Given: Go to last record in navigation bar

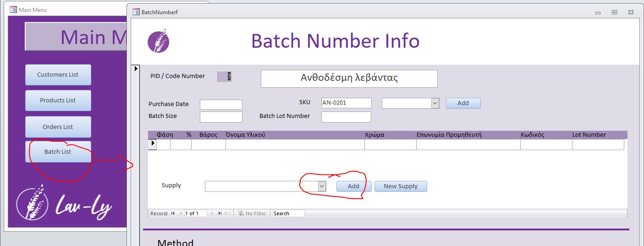Looking at the screenshot, I should coord(220,213).
